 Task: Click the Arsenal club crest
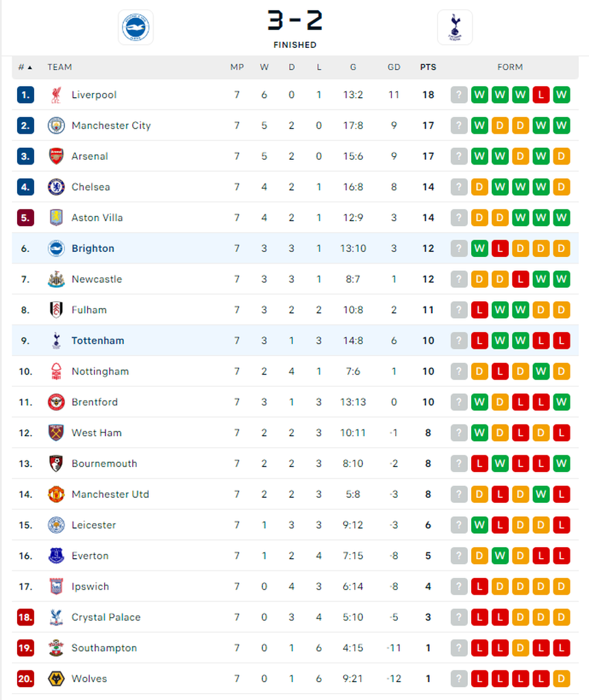click(x=57, y=156)
